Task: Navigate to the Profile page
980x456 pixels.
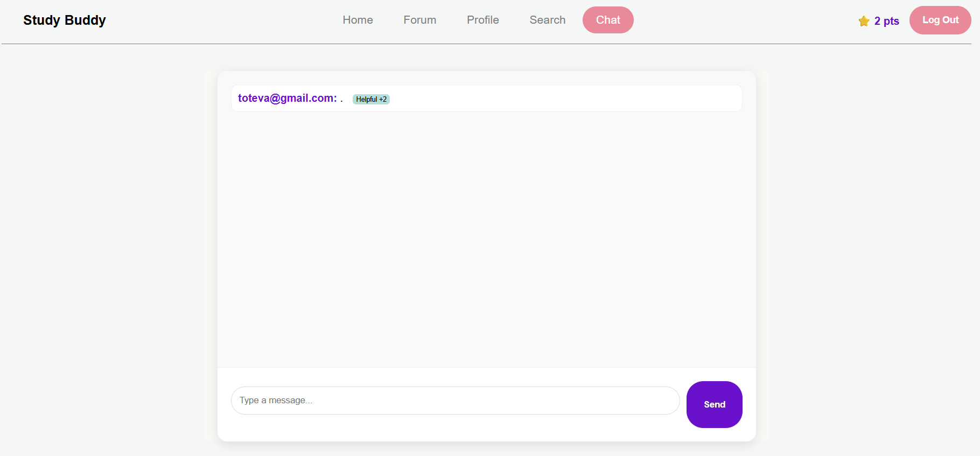Action: pos(482,20)
